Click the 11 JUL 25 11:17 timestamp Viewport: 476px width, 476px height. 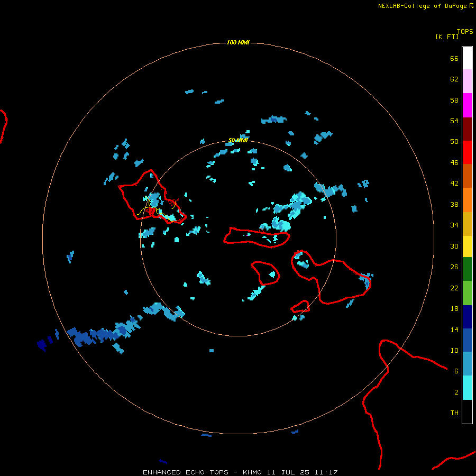click(x=303, y=472)
